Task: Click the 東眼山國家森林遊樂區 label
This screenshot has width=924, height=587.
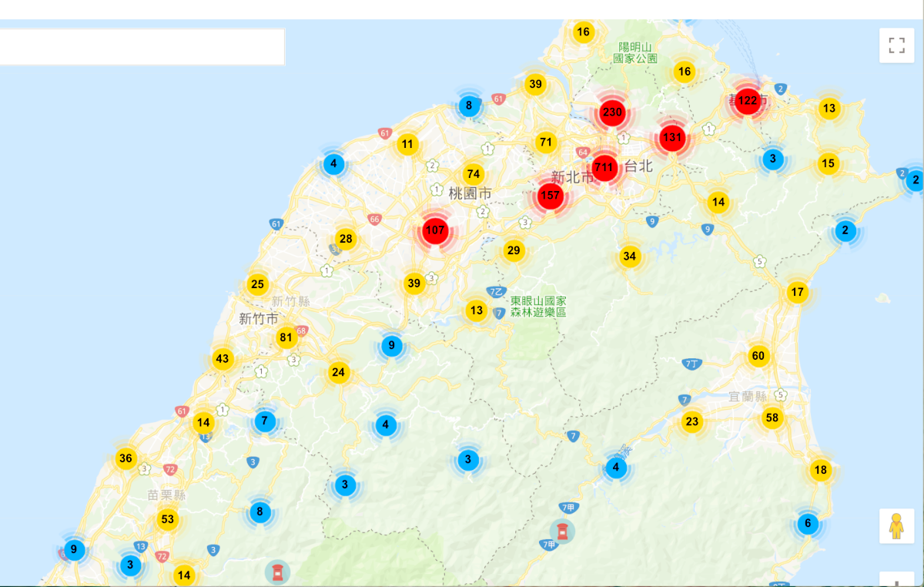Action: (x=538, y=307)
